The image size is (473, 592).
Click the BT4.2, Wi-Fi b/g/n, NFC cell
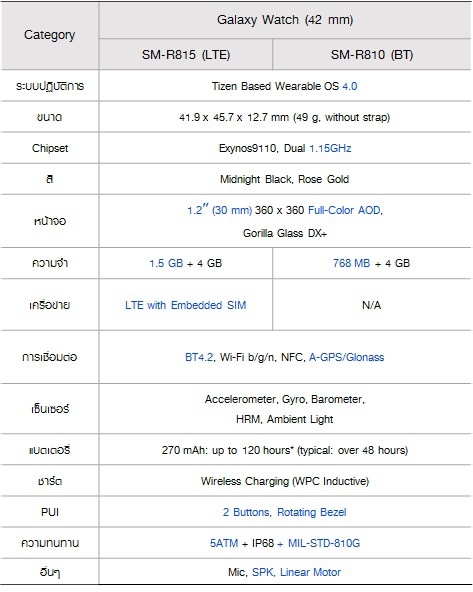(285, 357)
